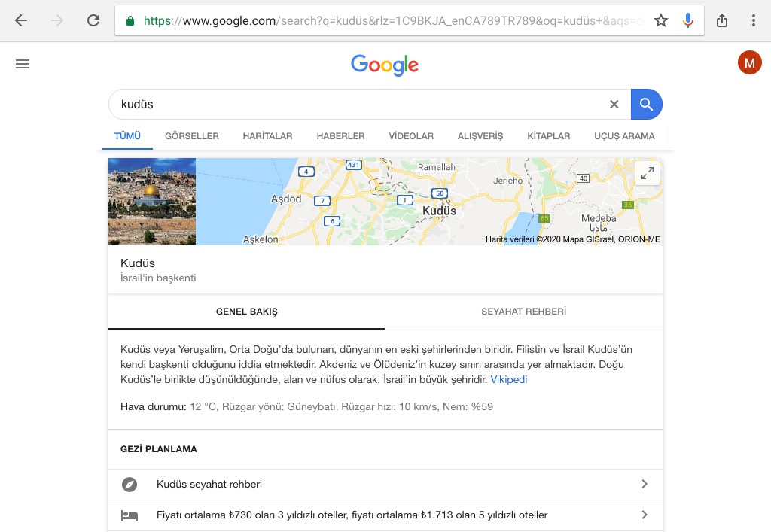Select the HABERLER tab
The width and height of the screenshot is (771, 532).
(340, 136)
